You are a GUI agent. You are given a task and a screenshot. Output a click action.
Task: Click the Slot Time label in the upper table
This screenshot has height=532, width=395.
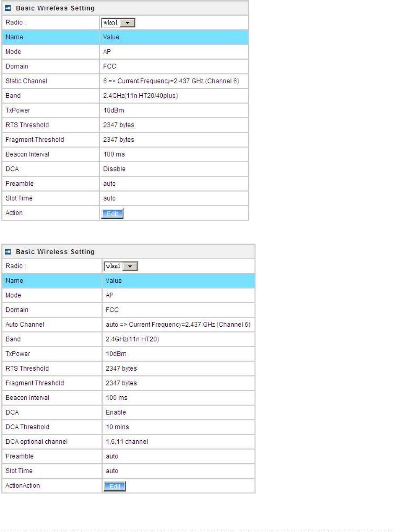tap(19, 198)
